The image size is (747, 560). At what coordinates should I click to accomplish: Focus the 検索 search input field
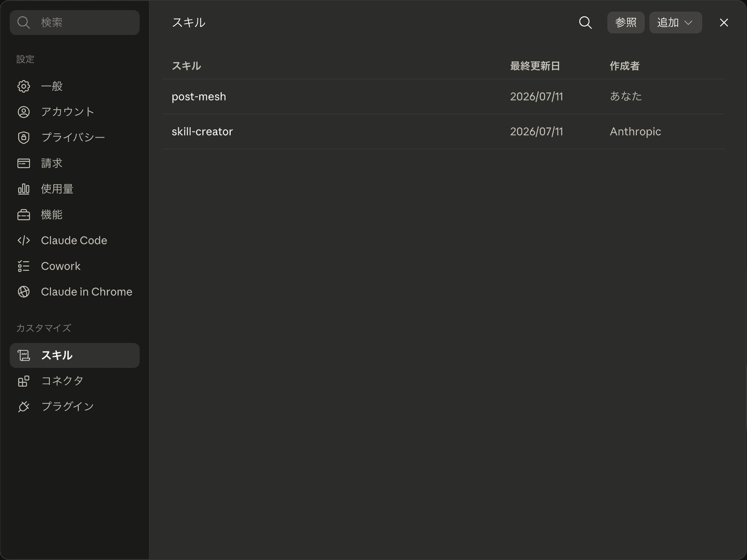[75, 22]
